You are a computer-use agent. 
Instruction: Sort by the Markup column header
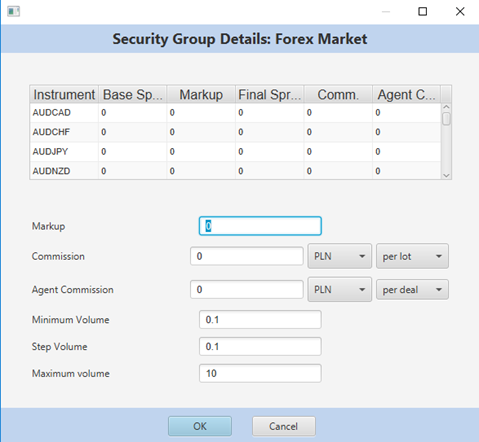(201, 95)
